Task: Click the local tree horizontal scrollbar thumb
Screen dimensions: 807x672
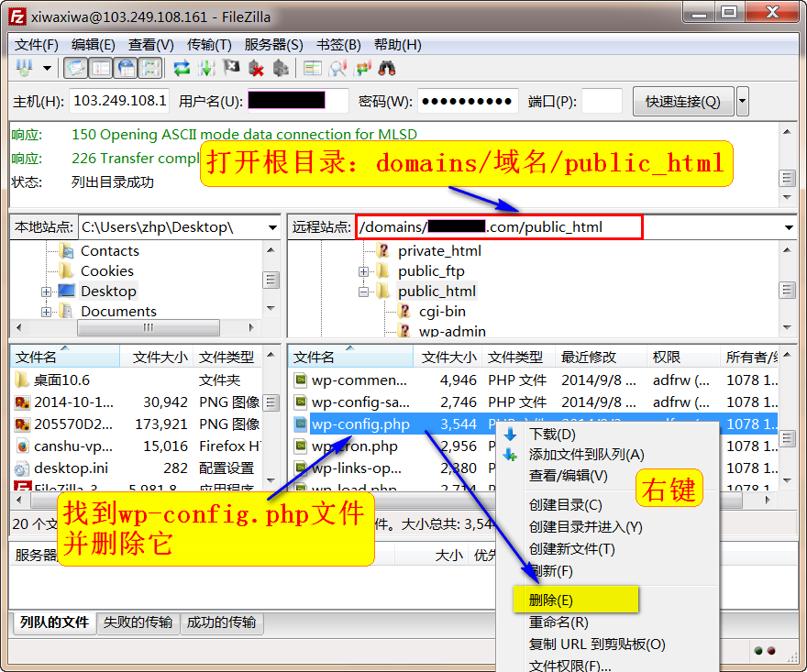Action: point(149,327)
